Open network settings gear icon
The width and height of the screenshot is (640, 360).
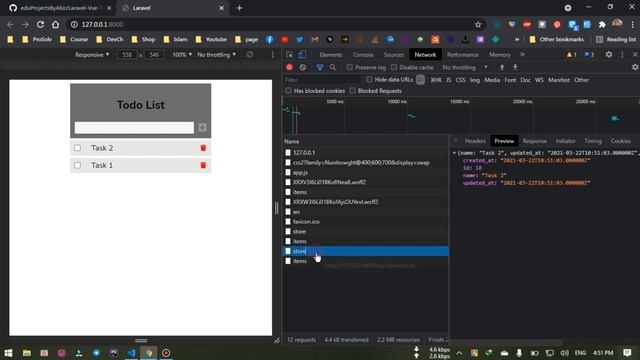coord(635,67)
